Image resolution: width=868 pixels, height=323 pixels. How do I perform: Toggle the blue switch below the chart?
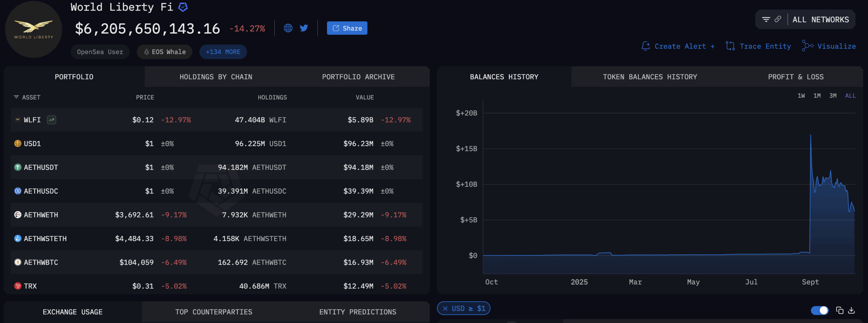point(819,310)
